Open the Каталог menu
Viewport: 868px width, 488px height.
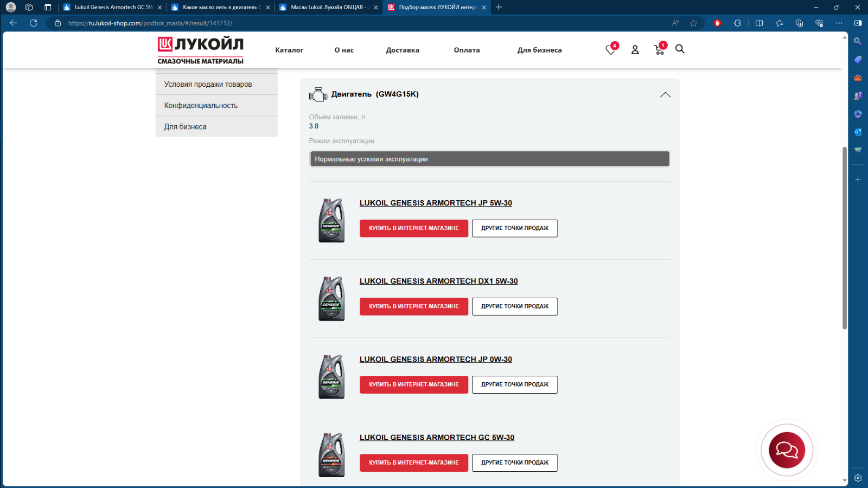(289, 50)
